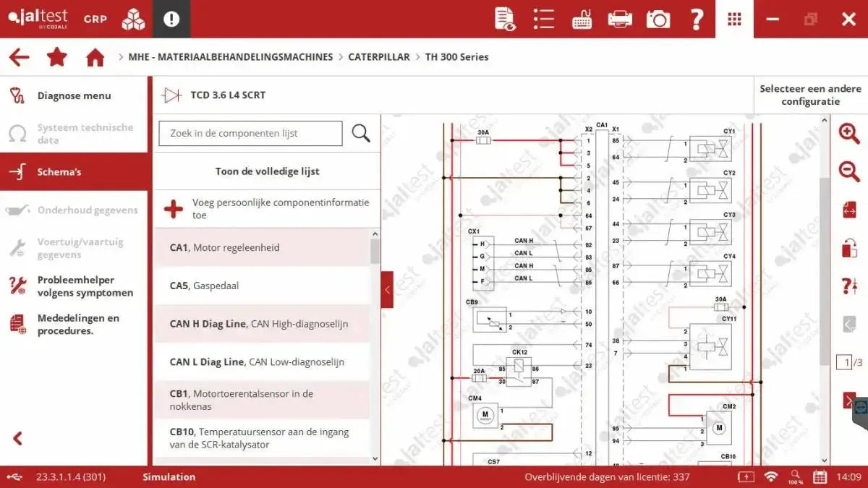868x488 pixels.
Task: Zoom into the wiring diagram with the magnifier plus
Action: coord(850,134)
